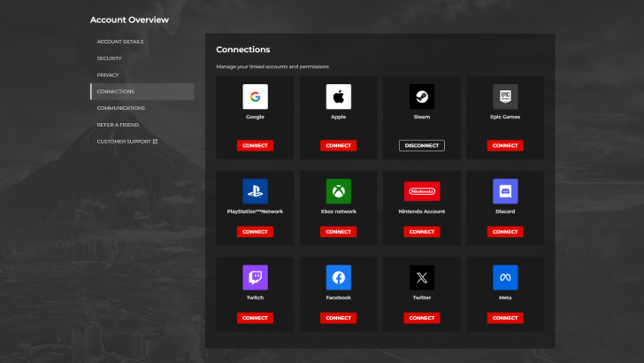Click the Twitch logo icon
The width and height of the screenshot is (644, 363).
(x=255, y=277)
